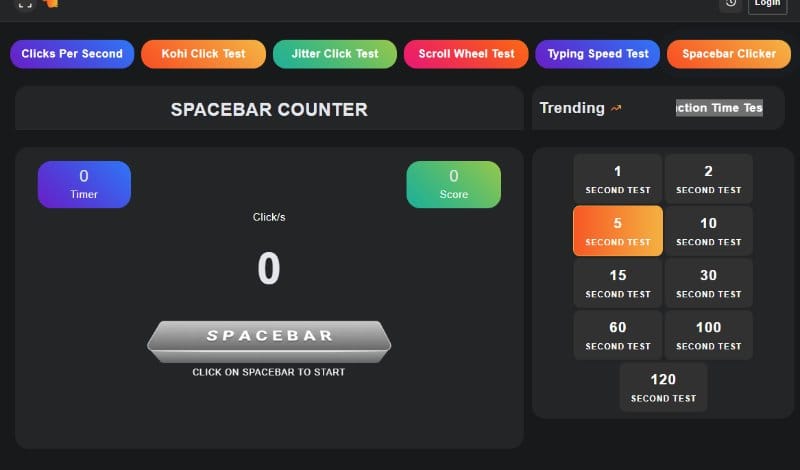
Task: Click the Trending arrow icon
Action: coord(616,108)
